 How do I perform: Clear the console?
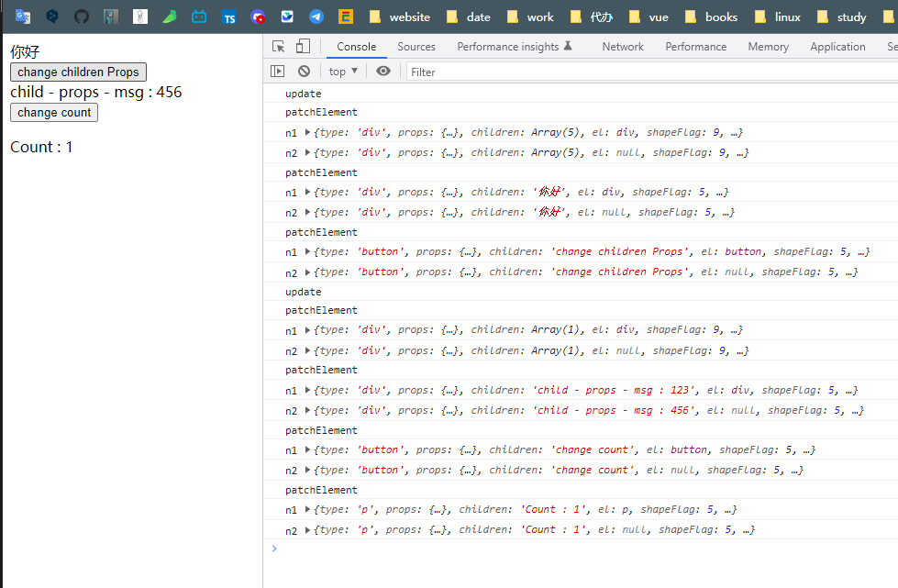tap(305, 71)
